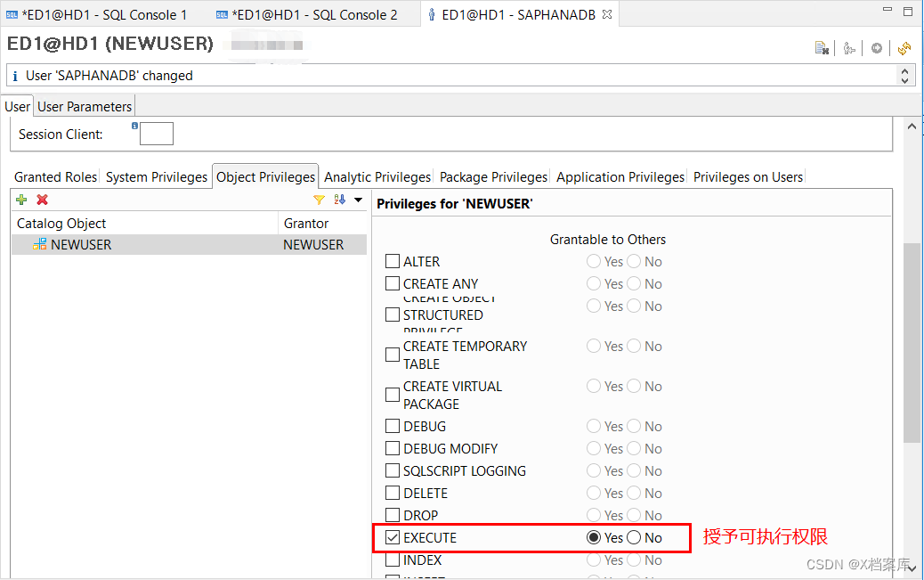This screenshot has height=580, width=924.
Task: Select the Object Privileges tab
Action: pos(266,177)
